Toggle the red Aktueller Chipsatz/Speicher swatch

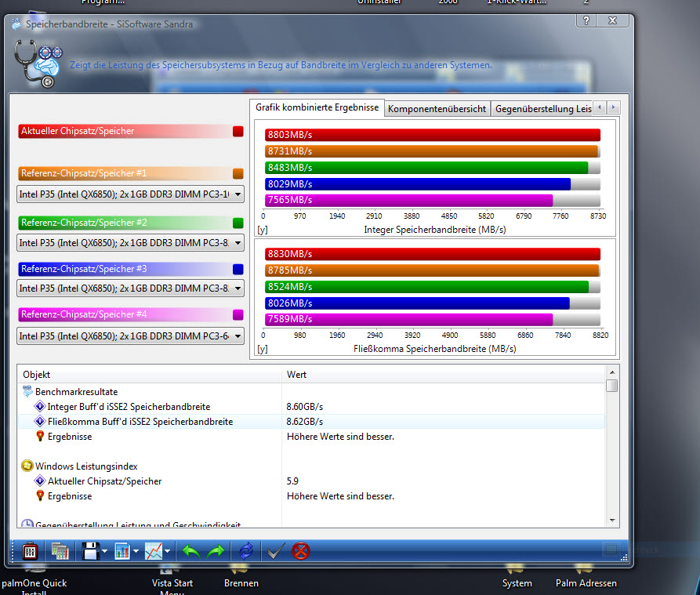238,131
